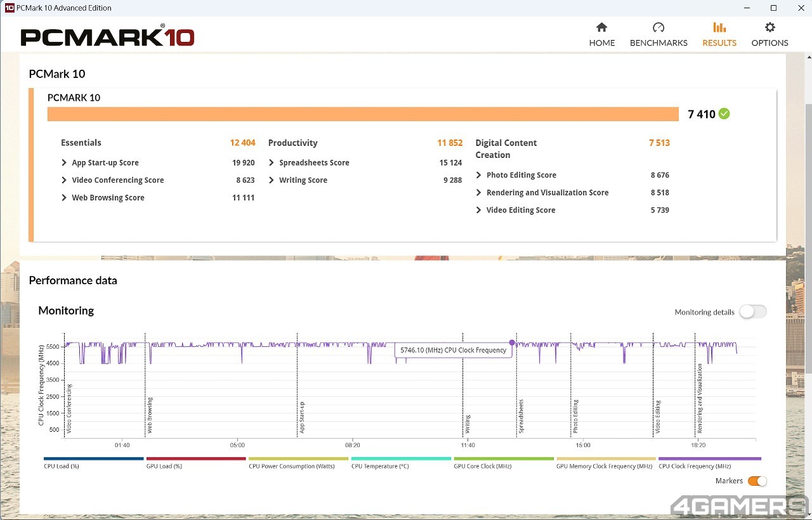Click the Productivity heading
The width and height of the screenshot is (812, 520).
(x=293, y=143)
